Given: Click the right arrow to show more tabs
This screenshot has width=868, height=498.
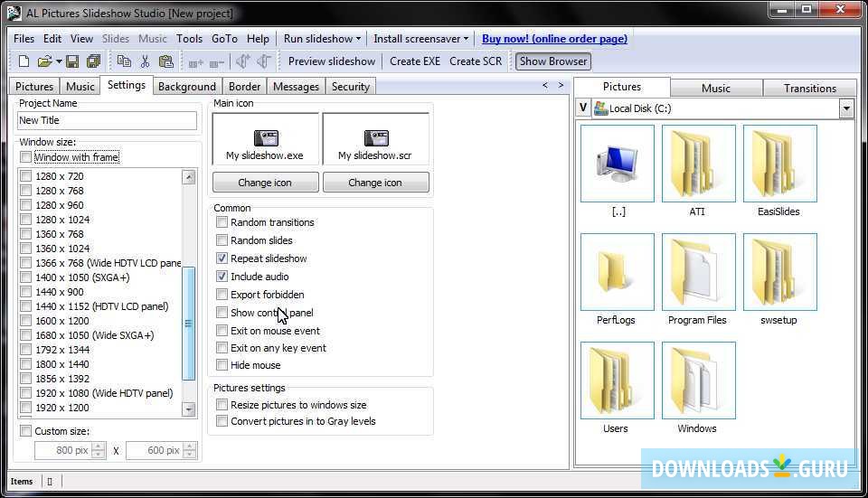Looking at the screenshot, I should (x=561, y=85).
